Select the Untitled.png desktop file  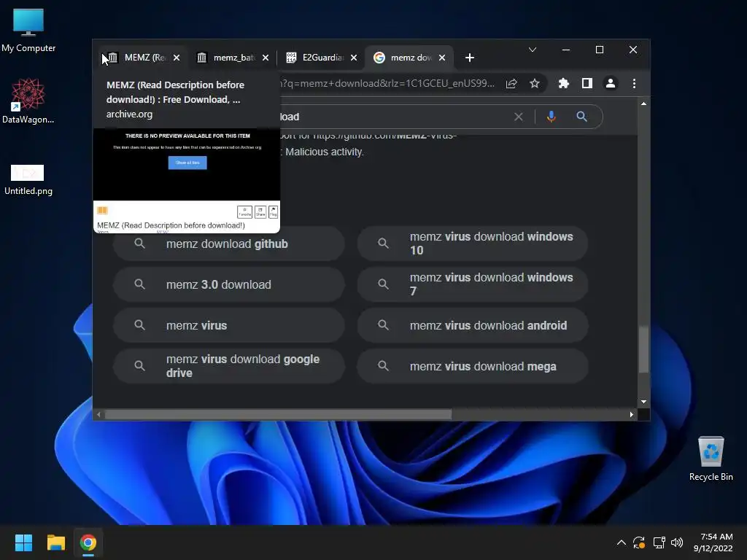[28, 180]
